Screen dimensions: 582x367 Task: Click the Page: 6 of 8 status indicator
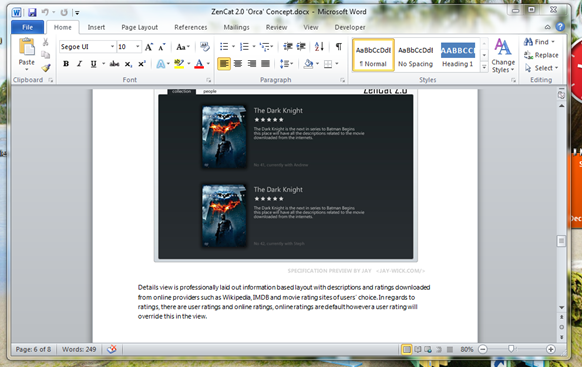pos(33,349)
